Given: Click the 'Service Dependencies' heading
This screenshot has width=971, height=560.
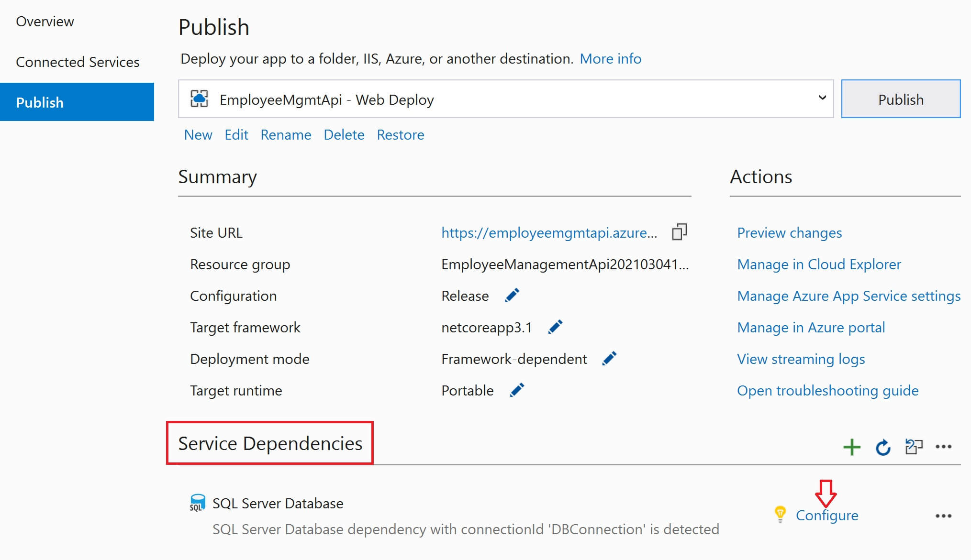Looking at the screenshot, I should pyautogui.click(x=270, y=443).
